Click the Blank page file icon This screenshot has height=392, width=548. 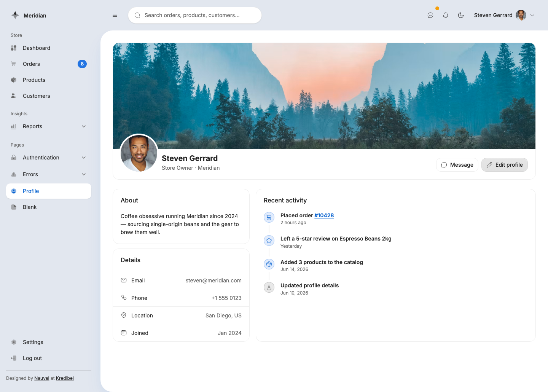pos(14,207)
